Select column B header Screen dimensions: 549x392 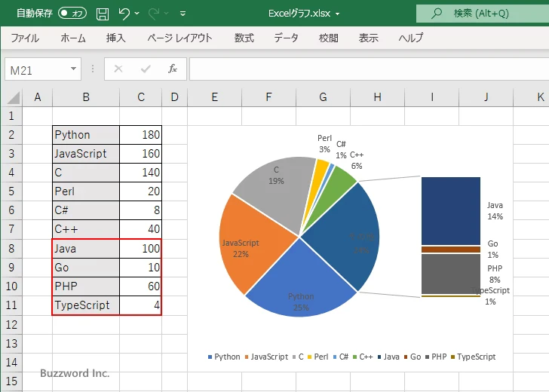pos(86,97)
